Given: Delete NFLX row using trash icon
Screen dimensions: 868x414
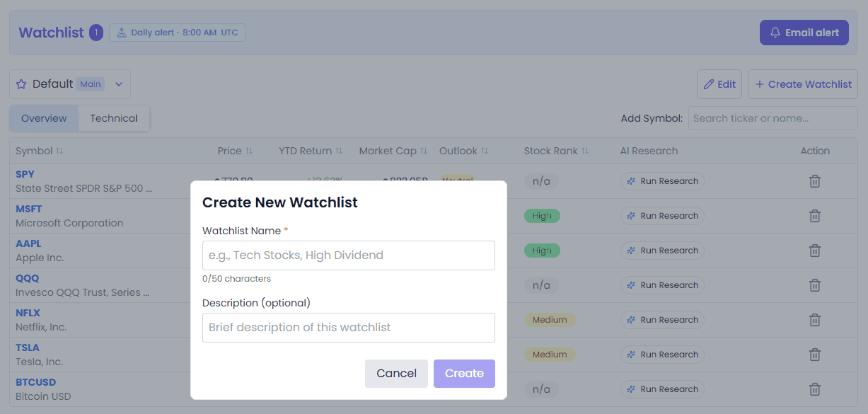Looking at the screenshot, I should [x=815, y=320].
